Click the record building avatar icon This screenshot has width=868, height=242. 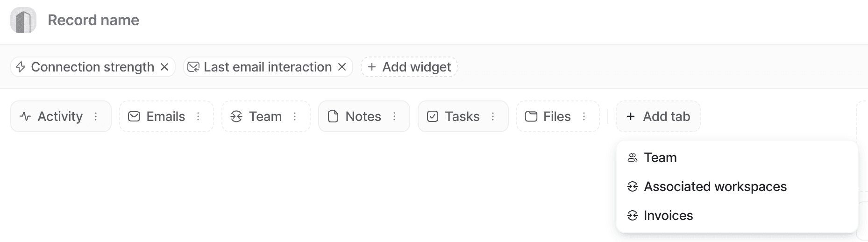(x=23, y=21)
